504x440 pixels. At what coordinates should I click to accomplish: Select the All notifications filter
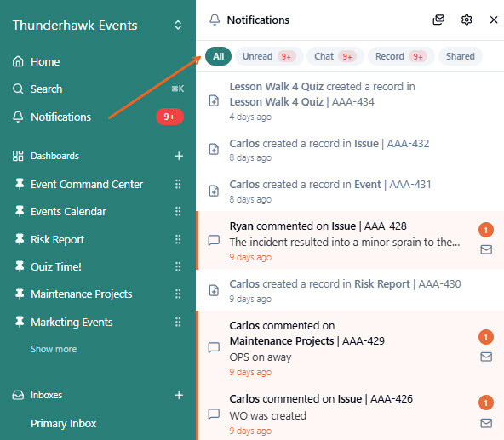[x=218, y=56]
